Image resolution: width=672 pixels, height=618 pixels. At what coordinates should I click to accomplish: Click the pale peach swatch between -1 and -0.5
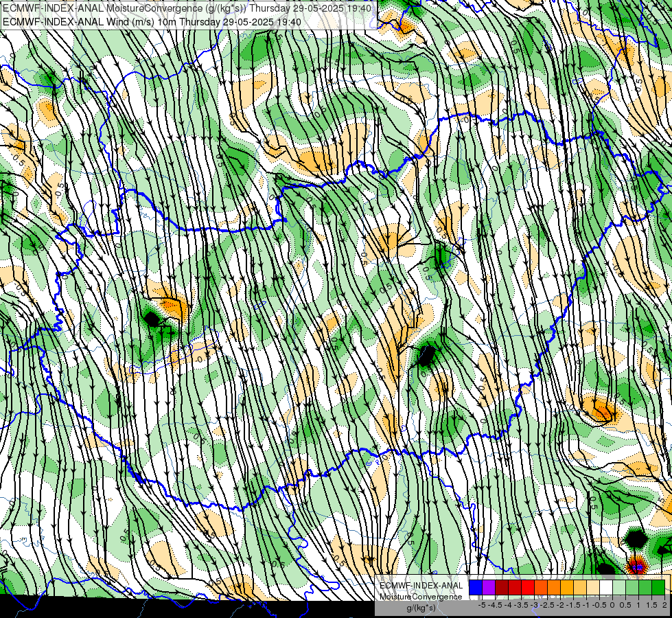tap(592, 588)
